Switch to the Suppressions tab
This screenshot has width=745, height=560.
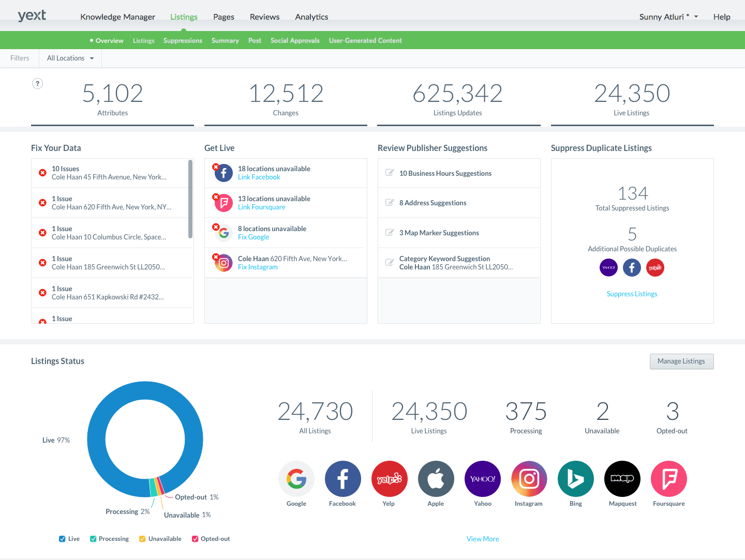click(183, 41)
